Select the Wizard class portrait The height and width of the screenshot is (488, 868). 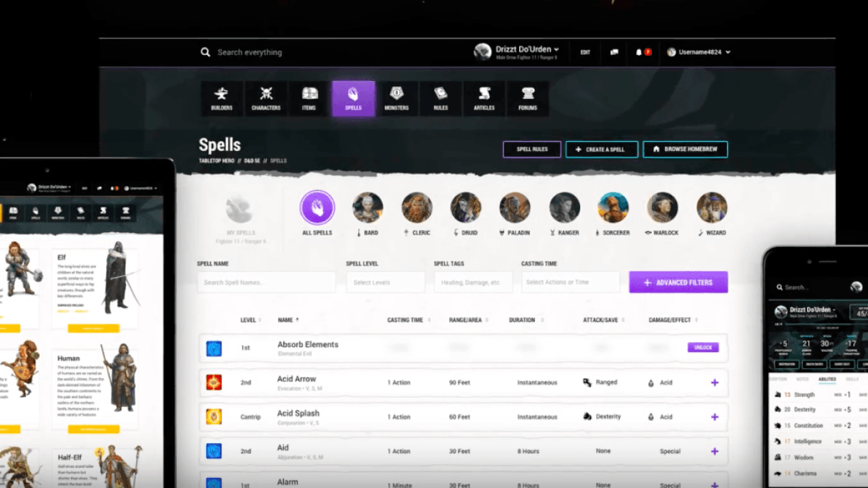pyautogui.click(x=712, y=207)
